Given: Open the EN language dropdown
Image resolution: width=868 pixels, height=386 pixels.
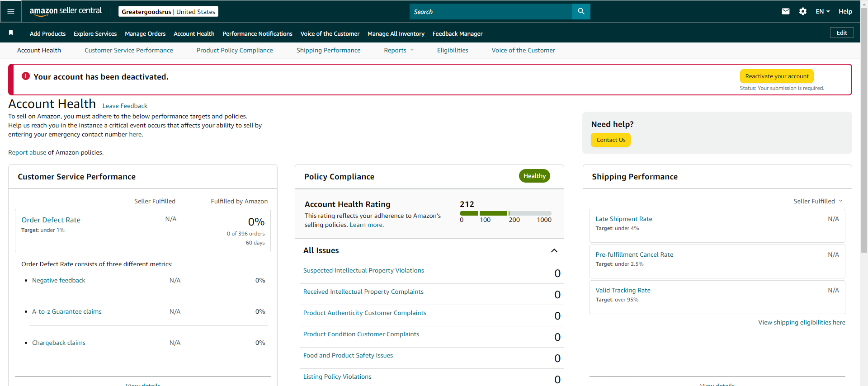Looking at the screenshot, I should point(823,11).
